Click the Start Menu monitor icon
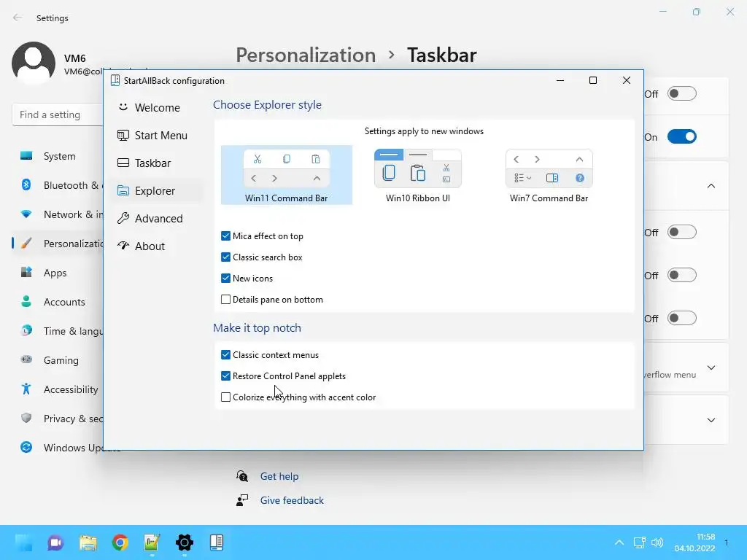The image size is (747, 560). coord(123,135)
